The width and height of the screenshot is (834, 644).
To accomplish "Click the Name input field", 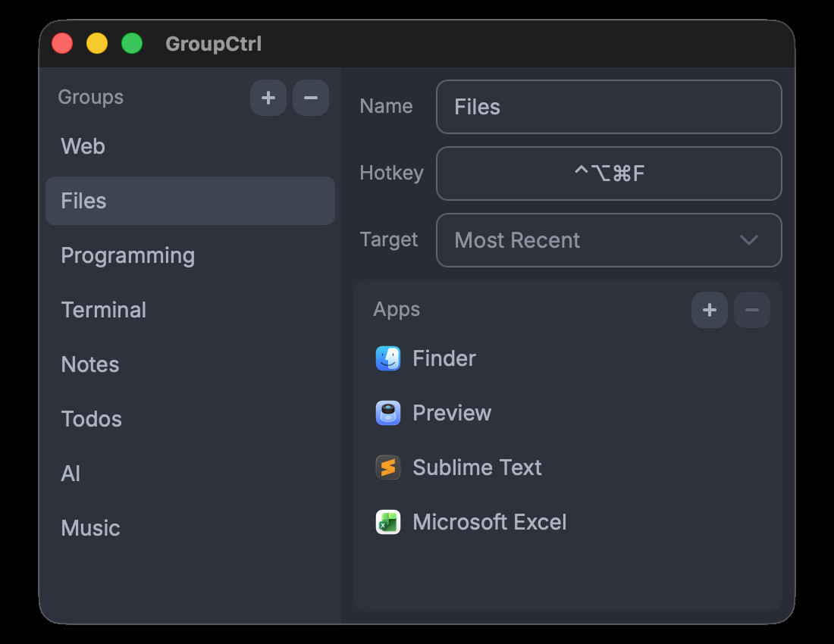I will pyautogui.click(x=608, y=107).
